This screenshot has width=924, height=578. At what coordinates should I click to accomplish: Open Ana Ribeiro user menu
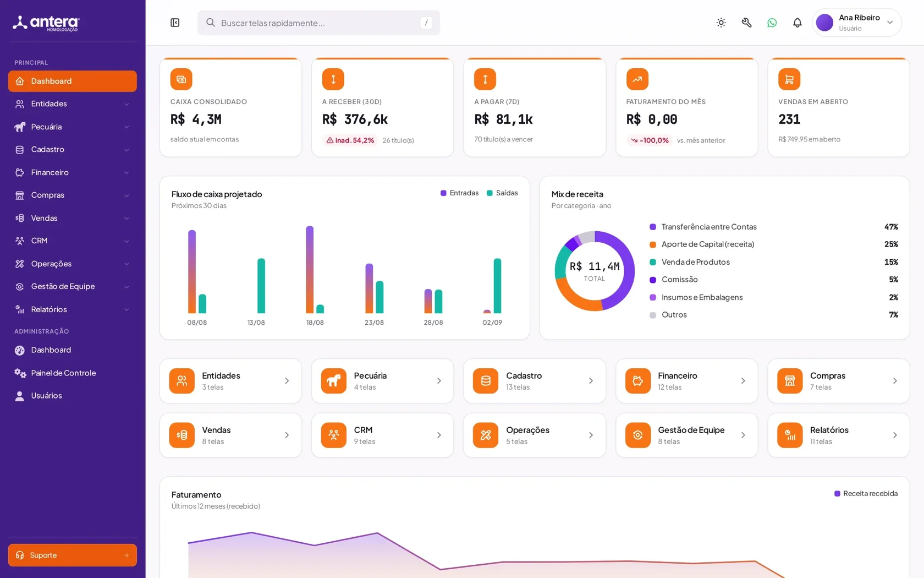click(857, 23)
